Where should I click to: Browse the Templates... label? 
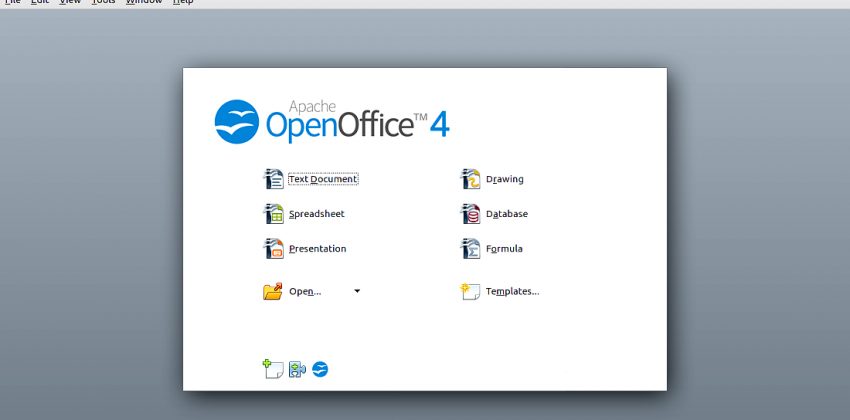pos(512,291)
